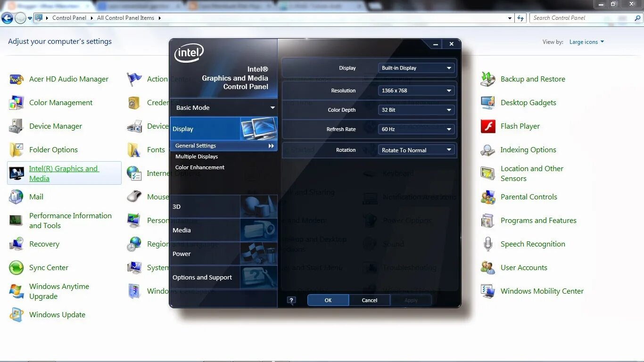Viewport: 644px width, 362px height.
Task: Click the greyed Apply button
Action: coord(411,300)
